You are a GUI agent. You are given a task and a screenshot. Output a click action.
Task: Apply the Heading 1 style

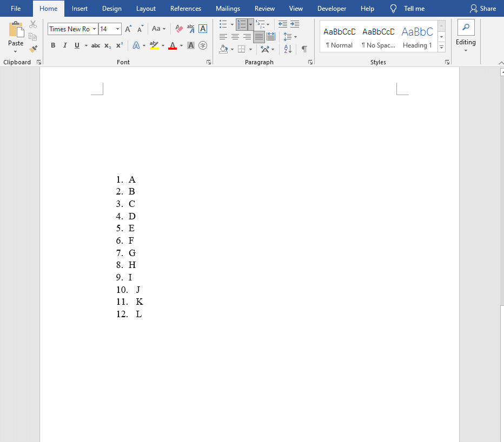pyautogui.click(x=417, y=37)
